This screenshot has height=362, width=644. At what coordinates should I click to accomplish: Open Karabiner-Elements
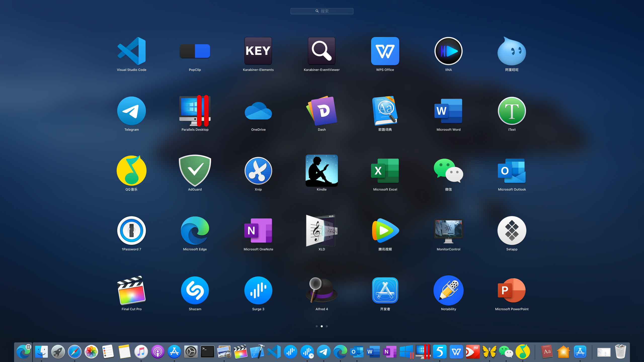tap(258, 51)
